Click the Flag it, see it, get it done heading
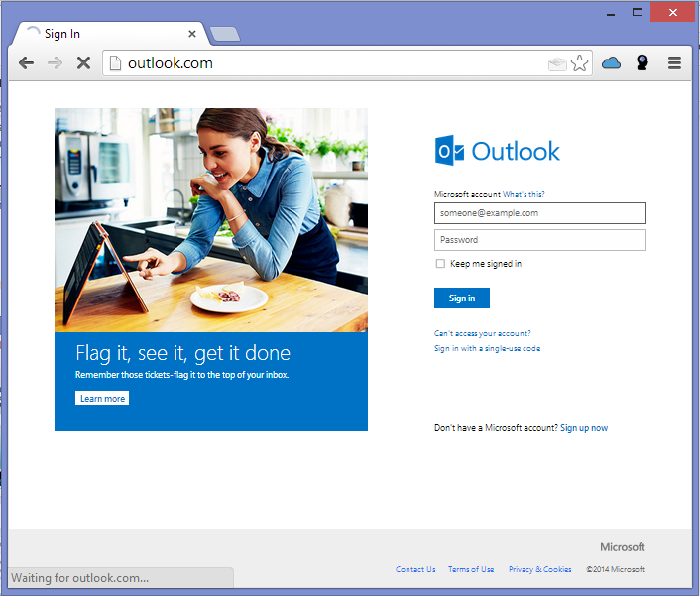This screenshot has width=700, height=596. click(x=183, y=353)
